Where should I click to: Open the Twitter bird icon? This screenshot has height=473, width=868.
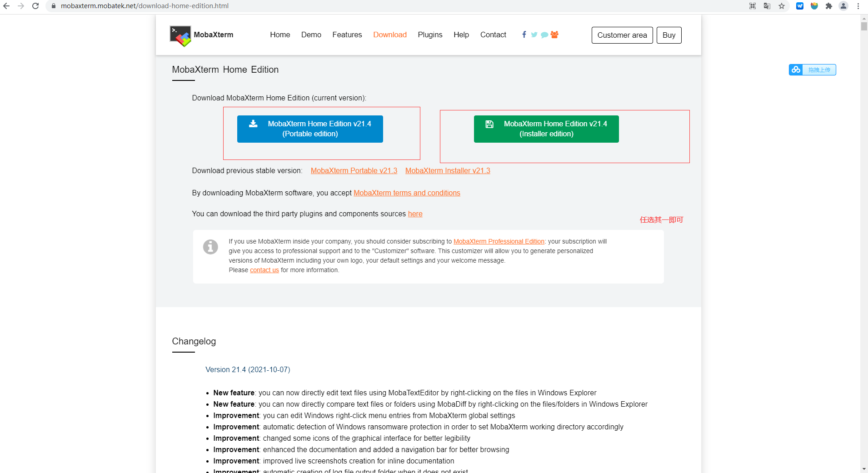(534, 35)
